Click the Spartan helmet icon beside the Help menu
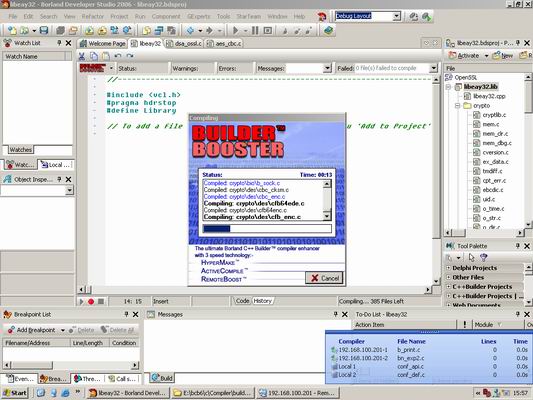The width and height of the screenshot is (533, 400). point(321,16)
